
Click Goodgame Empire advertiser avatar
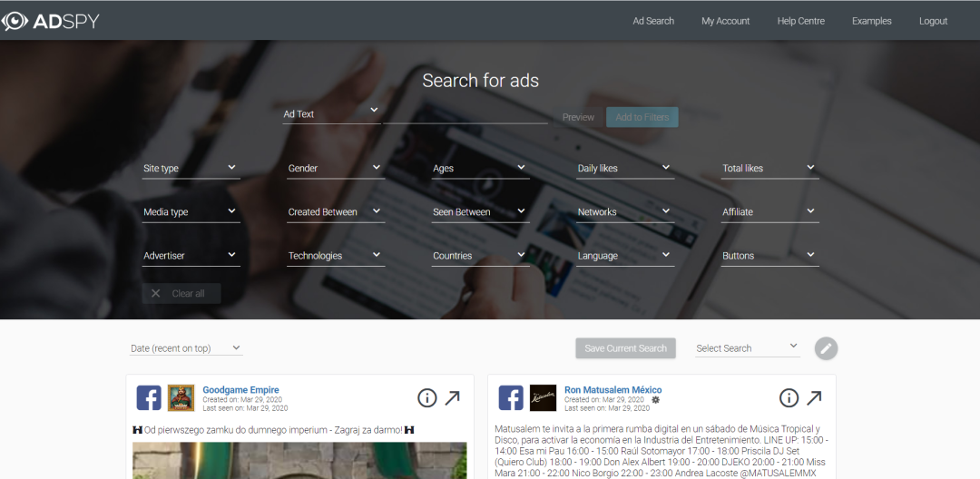click(x=181, y=398)
